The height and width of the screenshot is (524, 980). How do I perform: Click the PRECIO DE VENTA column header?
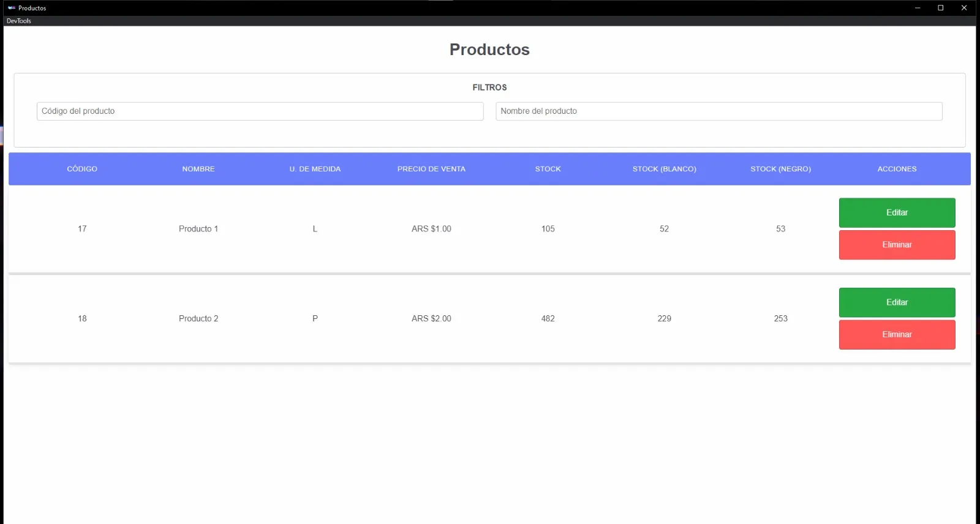pos(431,169)
